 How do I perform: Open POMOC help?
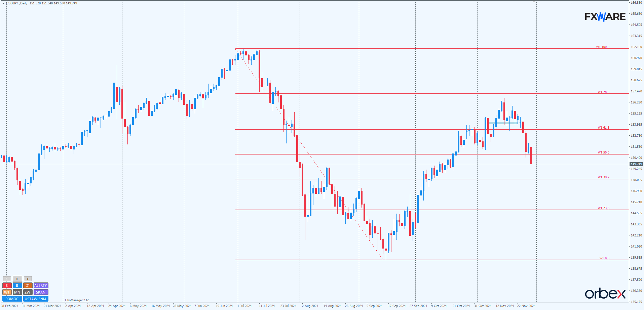(x=12, y=299)
